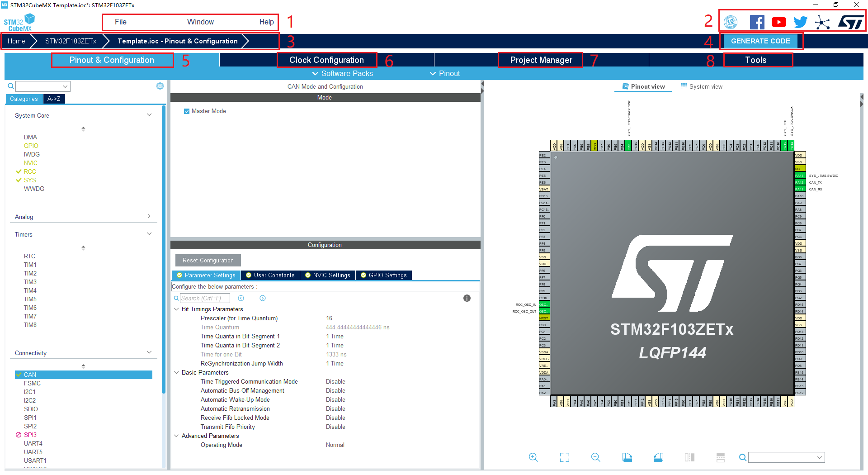The image size is (868, 475).
Task: Toggle the Master Mode checkbox
Action: (187, 111)
